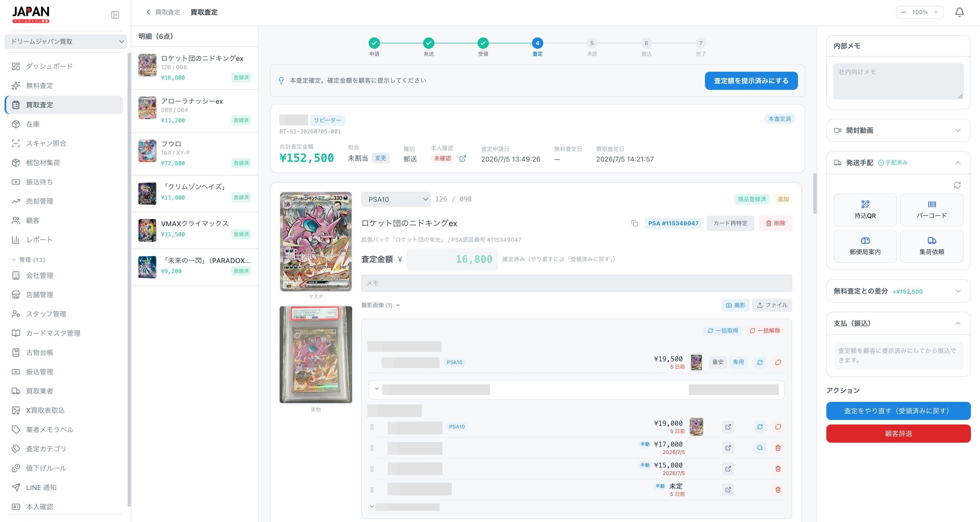The width and height of the screenshot is (980, 522).
Task: Open 本人確認 external link icon
Action: pos(462,158)
